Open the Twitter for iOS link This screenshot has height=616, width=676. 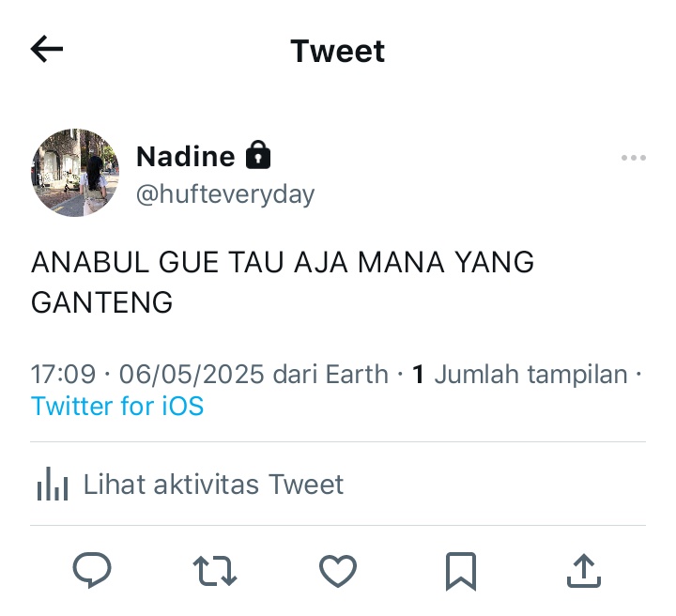(117, 406)
